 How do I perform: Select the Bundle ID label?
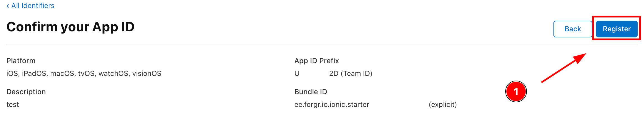[311, 92]
